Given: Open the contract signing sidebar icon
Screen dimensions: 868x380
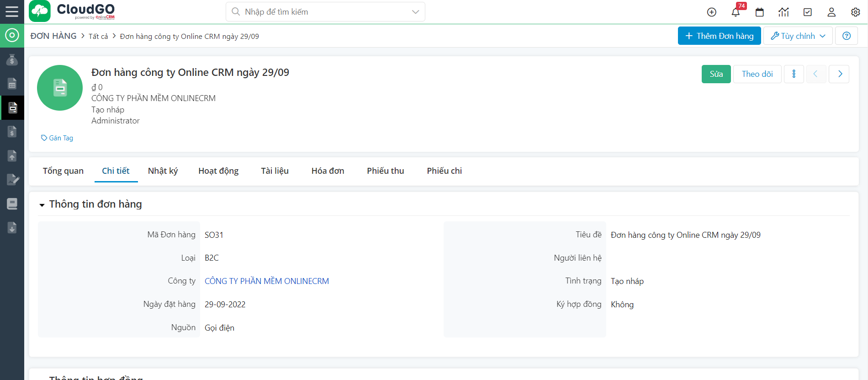Looking at the screenshot, I should click(12, 180).
